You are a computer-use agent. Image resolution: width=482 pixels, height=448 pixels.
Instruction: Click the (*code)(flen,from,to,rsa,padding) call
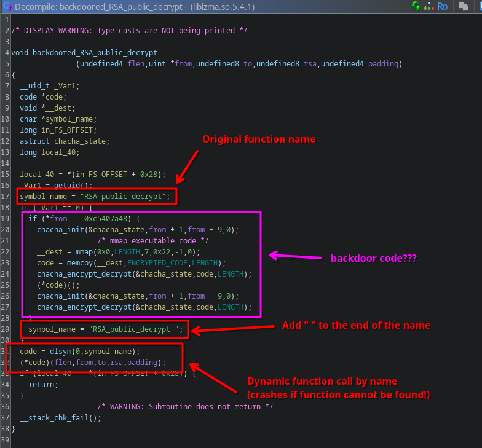point(92,363)
